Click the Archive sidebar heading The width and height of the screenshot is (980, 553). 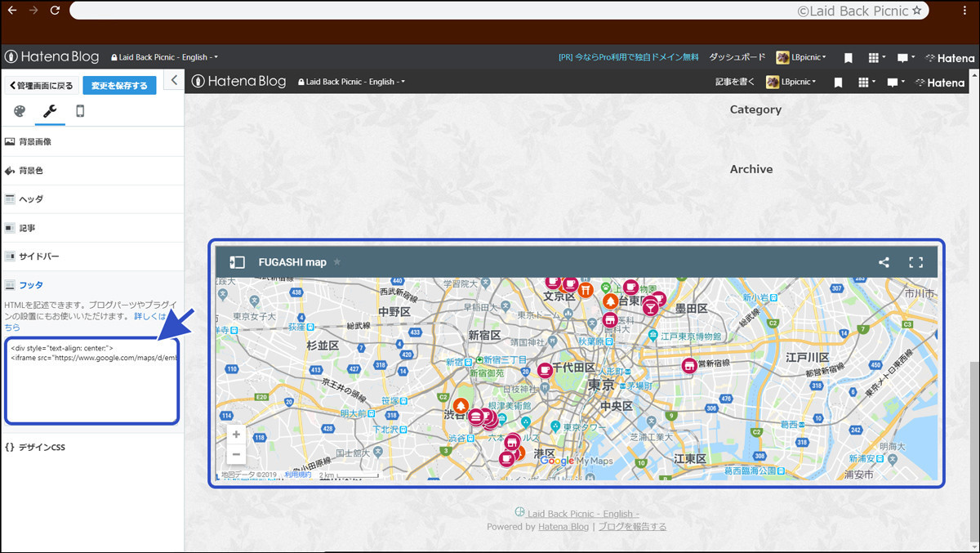(x=751, y=169)
